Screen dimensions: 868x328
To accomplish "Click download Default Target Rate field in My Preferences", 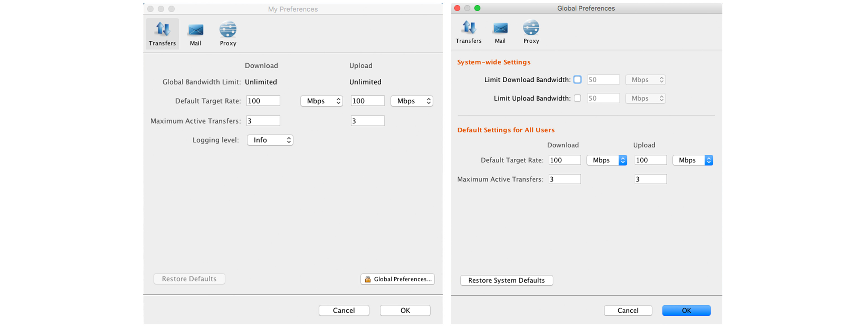I will [x=263, y=101].
